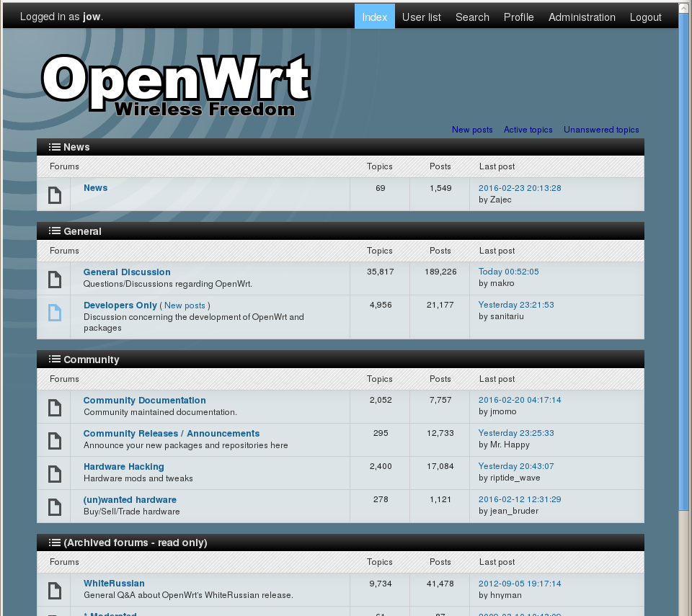This screenshot has width=692, height=616.
Task: Click the text 'by sanitariu'
Action: 502,316
